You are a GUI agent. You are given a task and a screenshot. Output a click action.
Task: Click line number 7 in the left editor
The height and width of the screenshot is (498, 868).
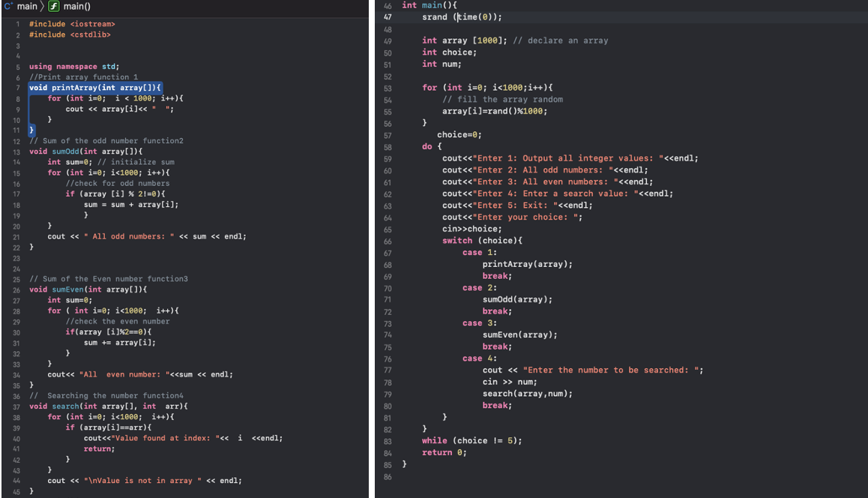17,87
